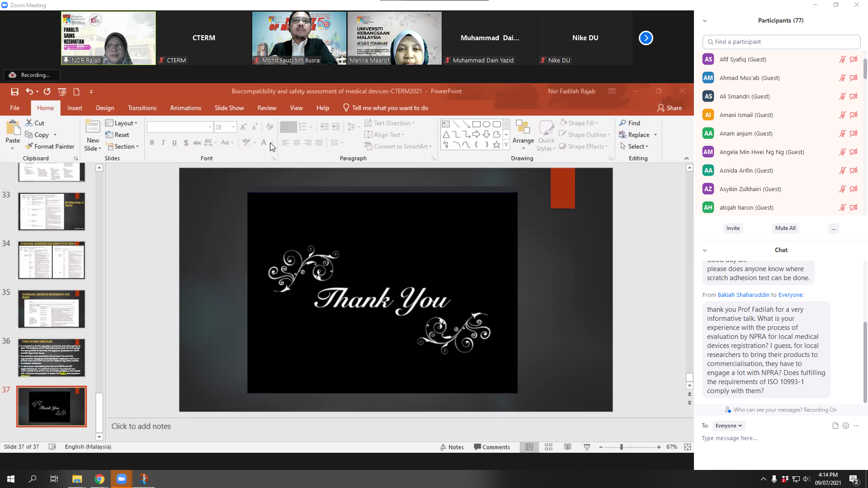Click the Save icon in PowerPoint toolbar
Screen dimensions: 868x488
(14, 92)
